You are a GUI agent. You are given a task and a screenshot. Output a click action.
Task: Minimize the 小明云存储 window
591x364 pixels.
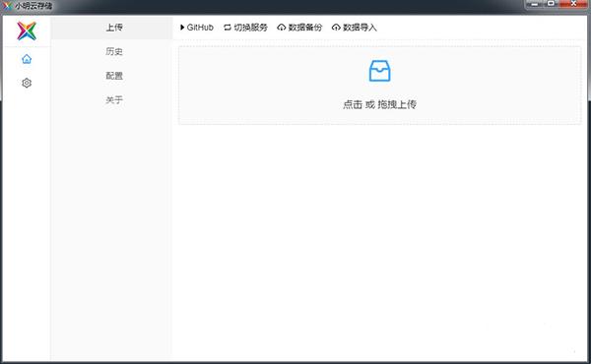coord(535,4)
